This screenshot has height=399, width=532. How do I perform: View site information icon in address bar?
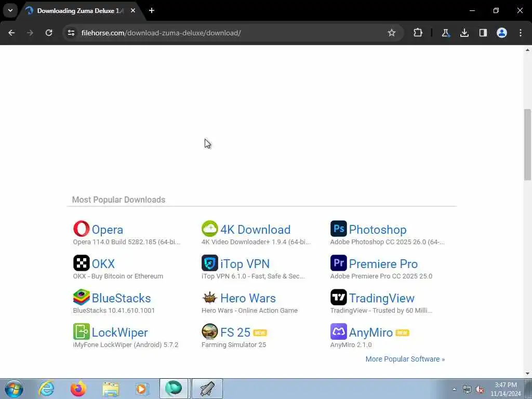[x=71, y=33]
